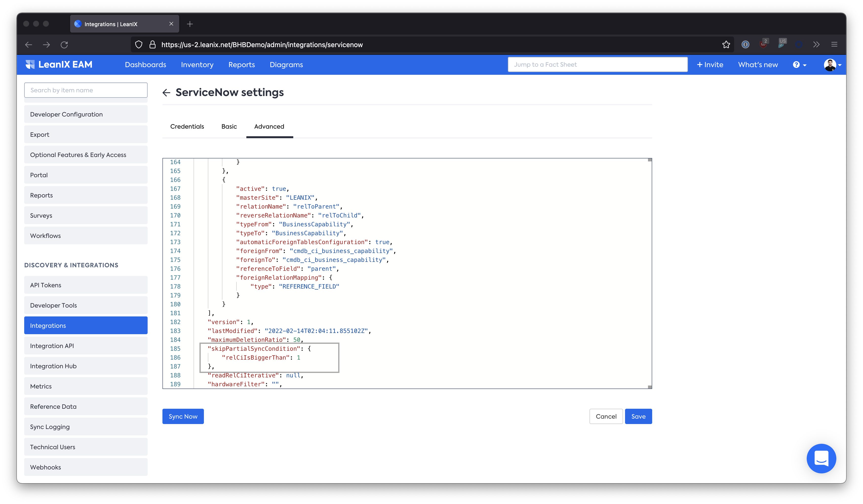863x504 pixels.
Task: Click the Sync Now button
Action: coord(183,416)
